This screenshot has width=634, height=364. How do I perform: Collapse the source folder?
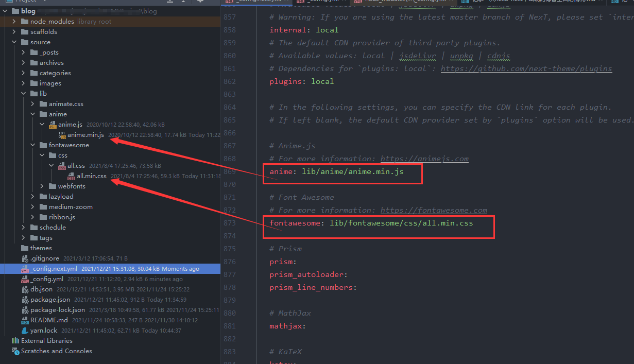click(x=14, y=42)
